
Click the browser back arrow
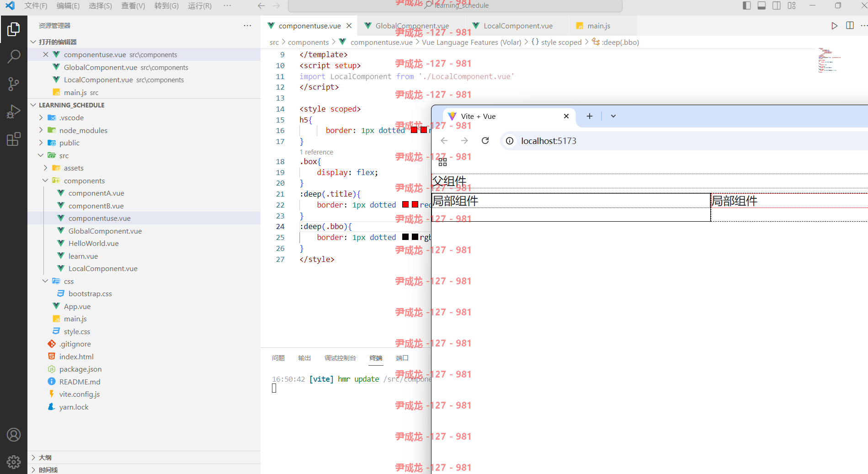(x=444, y=141)
